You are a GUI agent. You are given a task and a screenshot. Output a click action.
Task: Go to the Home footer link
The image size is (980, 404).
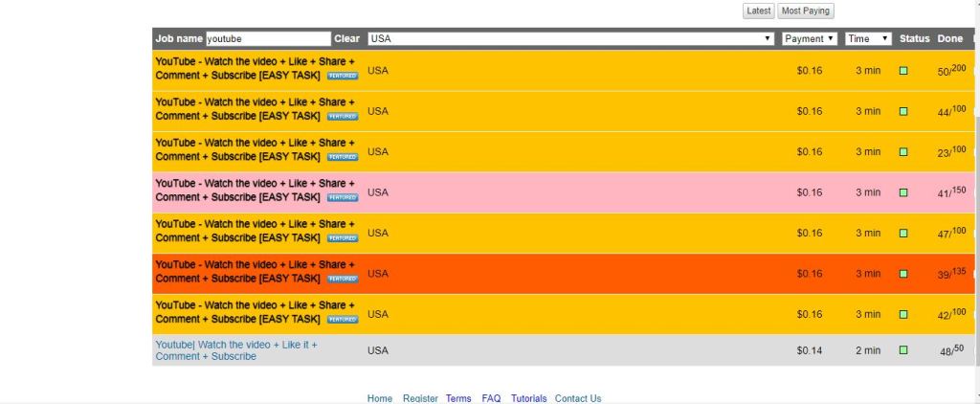(380, 398)
